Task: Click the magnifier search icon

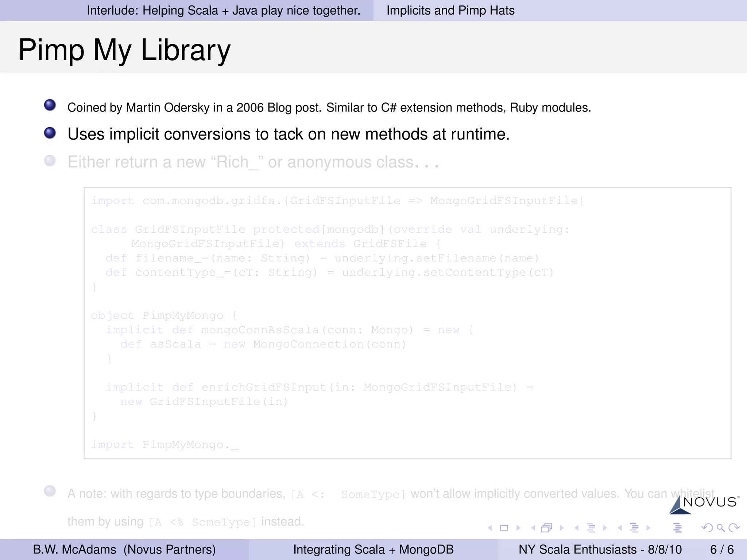Action: 721,528
